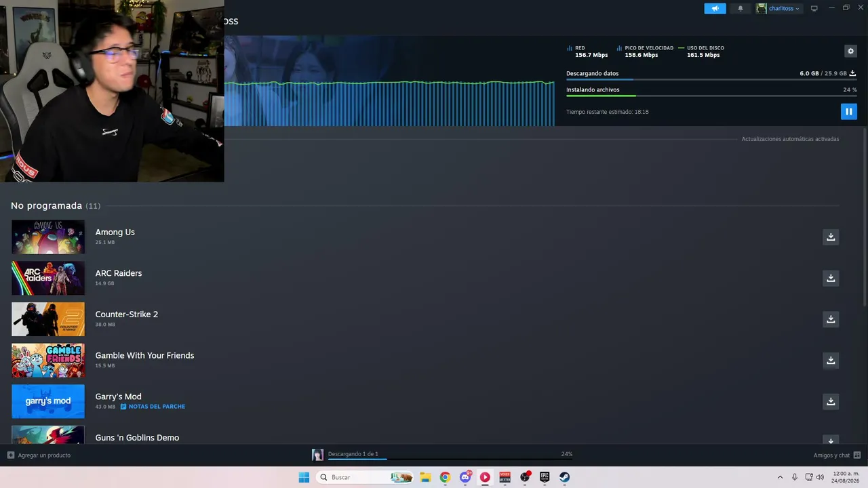Open the Steam notifications bell
The image size is (868, 488).
(x=741, y=8)
